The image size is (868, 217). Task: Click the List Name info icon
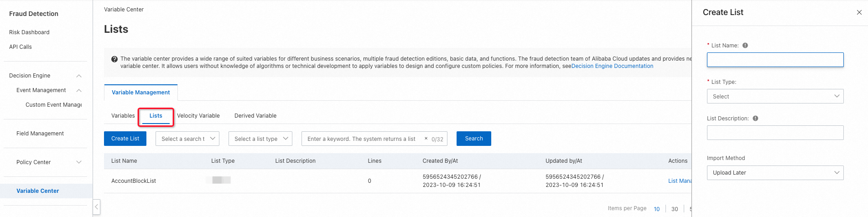745,46
